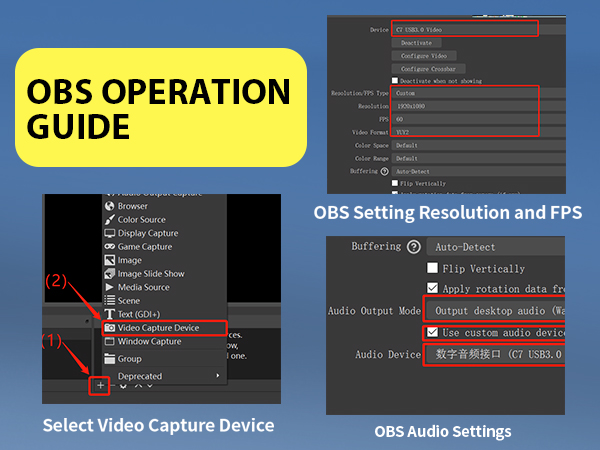Open the Color Space Default dropdown
This screenshot has width=600, height=450.
pyautogui.click(x=478, y=145)
